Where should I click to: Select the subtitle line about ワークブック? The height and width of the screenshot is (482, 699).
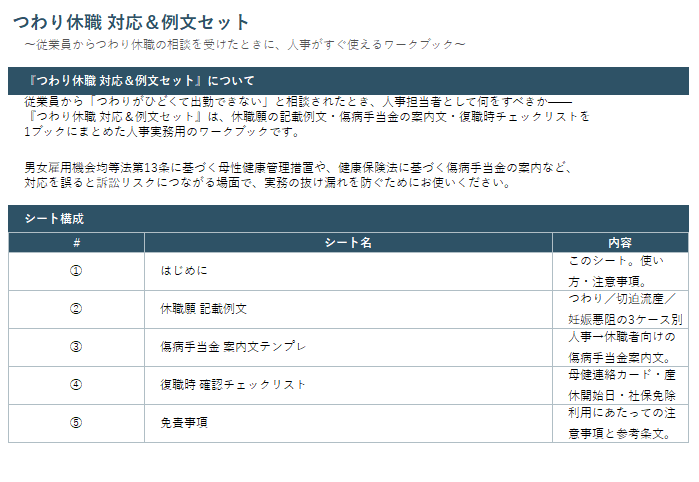pos(245,44)
